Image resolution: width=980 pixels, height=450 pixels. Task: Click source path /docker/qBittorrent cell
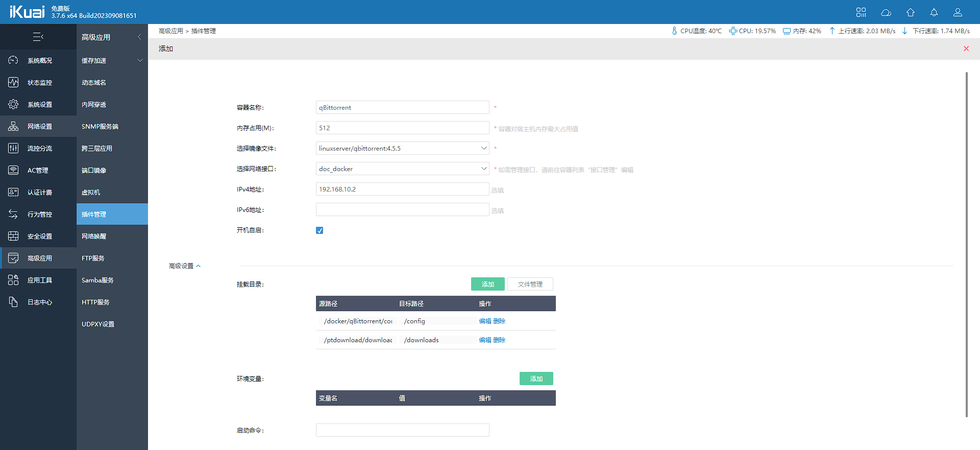(x=358, y=321)
